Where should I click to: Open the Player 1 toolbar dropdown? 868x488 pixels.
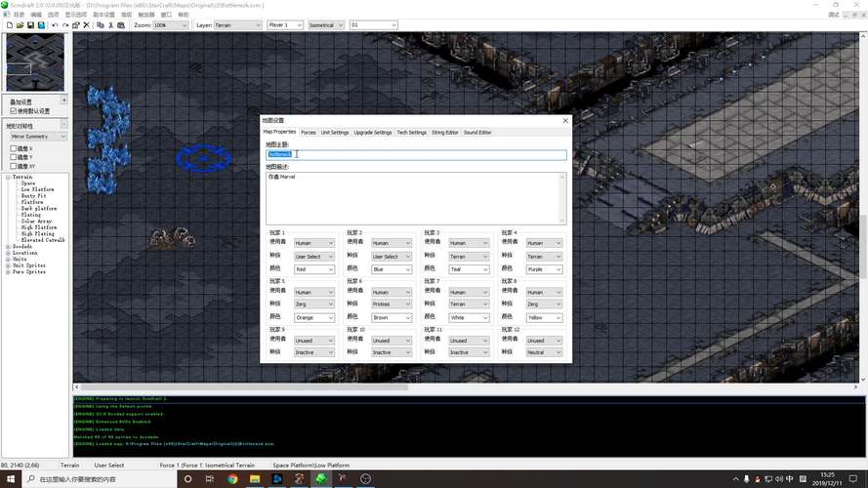tap(285, 25)
